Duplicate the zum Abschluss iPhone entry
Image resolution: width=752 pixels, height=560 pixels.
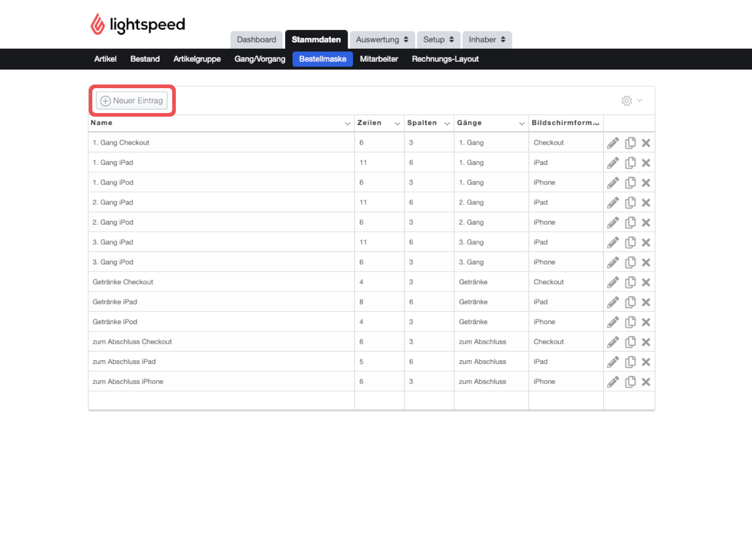point(630,382)
